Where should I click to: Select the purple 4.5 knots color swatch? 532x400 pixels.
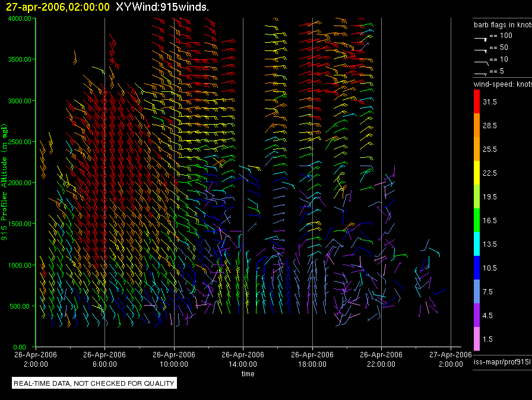[x=476, y=315]
